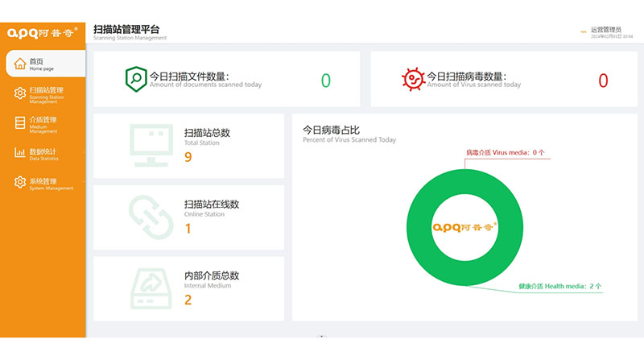This screenshot has height=360, width=644.
Task: Click the Total Station count 9
Action: (x=188, y=157)
